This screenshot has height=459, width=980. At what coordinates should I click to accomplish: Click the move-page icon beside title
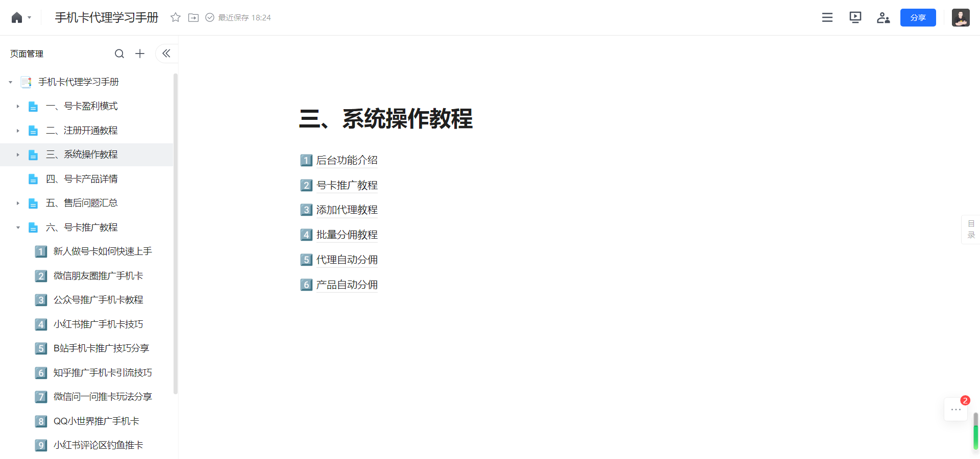[193, 17]
